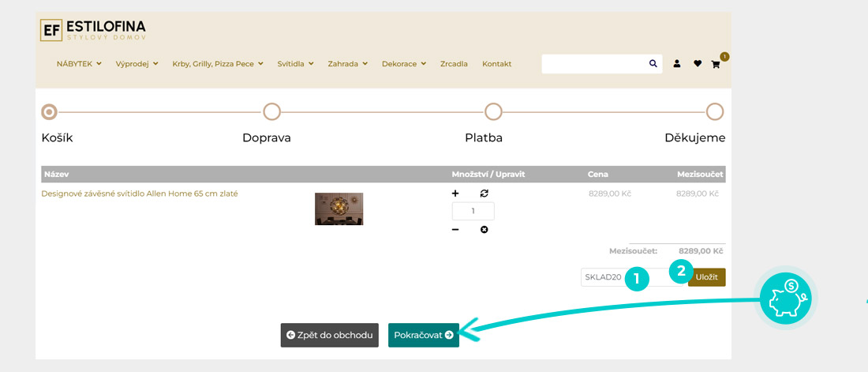This screenshot has height=372, width=868.
Task: Select the Doprava checkout step circle
Action: pyautogui.click(x=271, y=112)
